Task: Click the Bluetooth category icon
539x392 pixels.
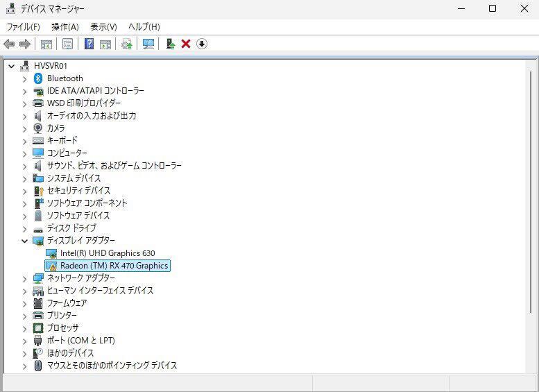Action: [x=38, y=78]
